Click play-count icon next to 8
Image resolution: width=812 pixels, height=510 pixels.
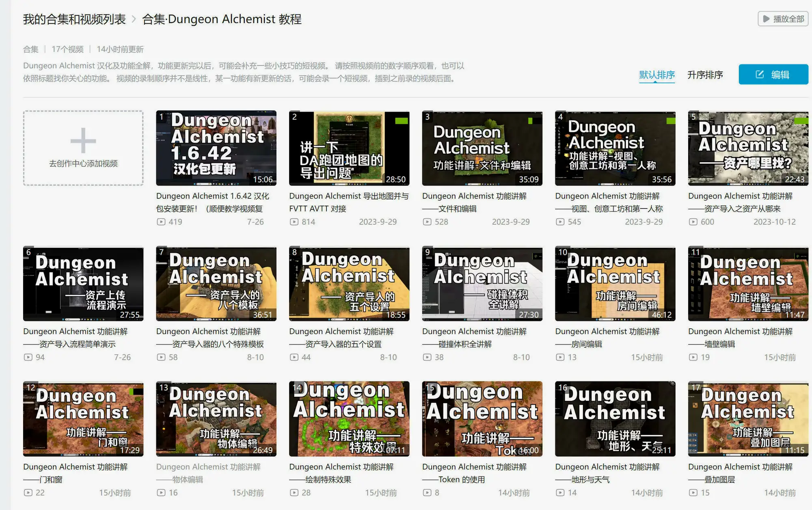point(427,493)
